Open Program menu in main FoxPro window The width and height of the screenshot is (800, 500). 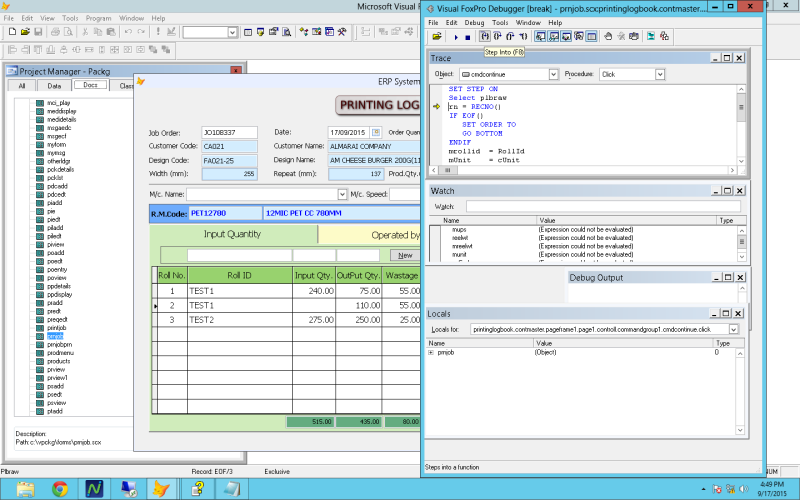98,18
